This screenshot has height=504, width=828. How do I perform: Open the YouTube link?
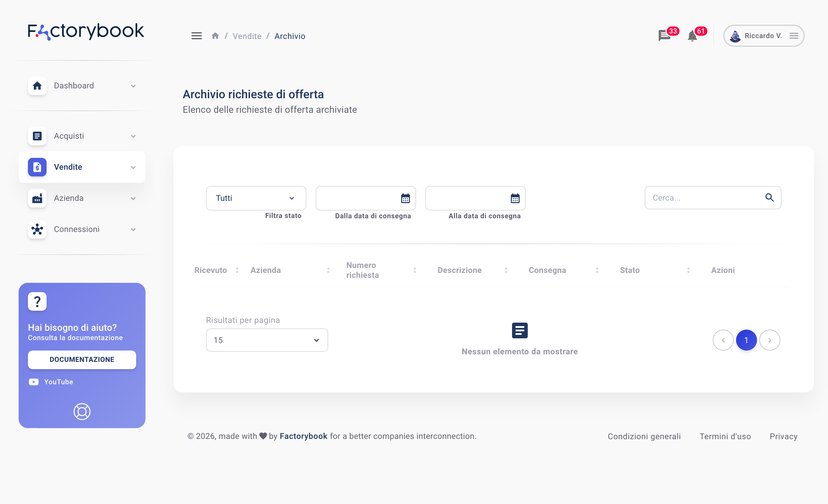coord(58,382)
